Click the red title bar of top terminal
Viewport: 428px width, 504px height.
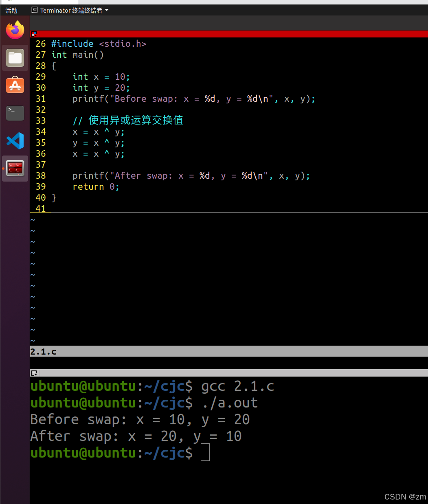coord(229,34)
